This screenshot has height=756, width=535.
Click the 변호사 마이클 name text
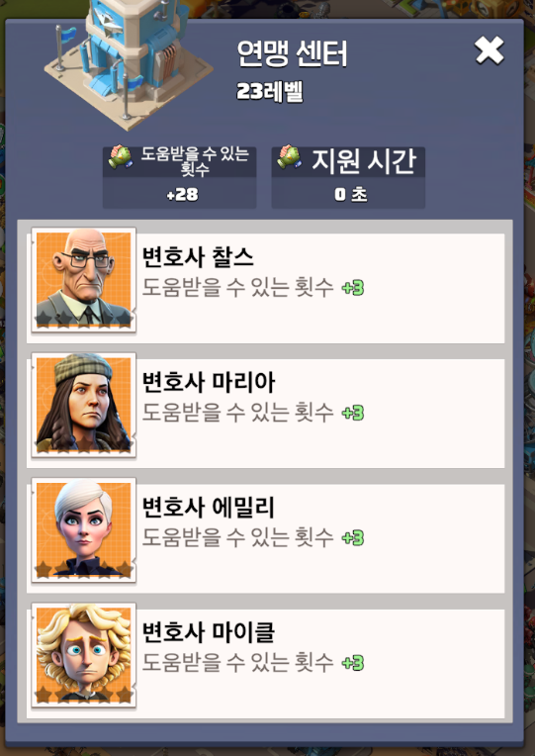(209, 632)
